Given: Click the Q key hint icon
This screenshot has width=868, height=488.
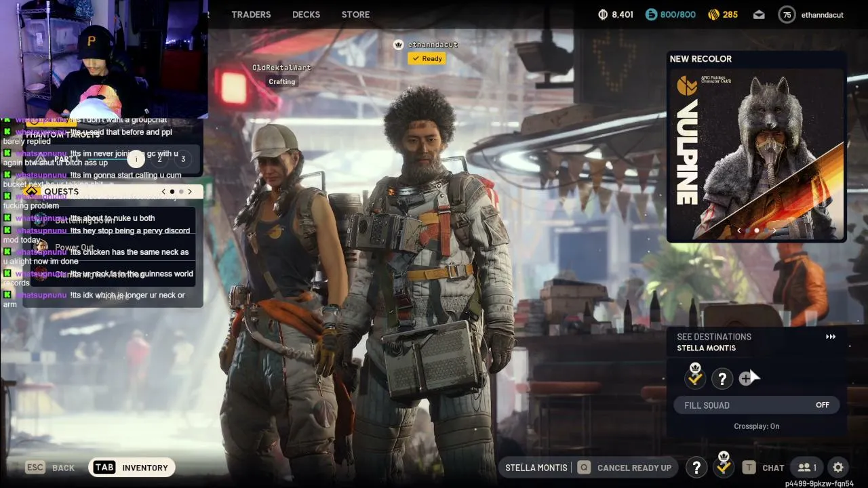Looking at the screenshot, I should (x=583, y=468).
